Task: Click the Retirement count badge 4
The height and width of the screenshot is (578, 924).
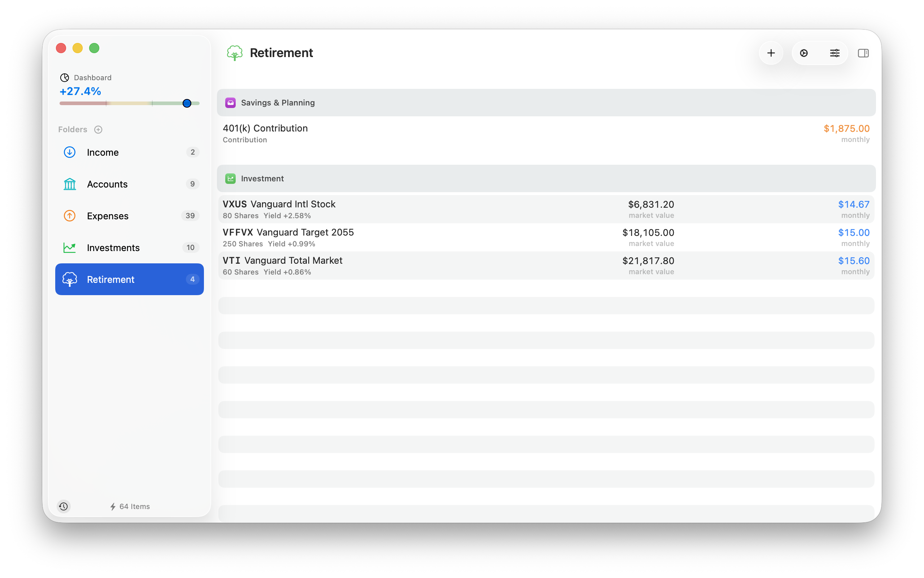Action: point(192,279)
